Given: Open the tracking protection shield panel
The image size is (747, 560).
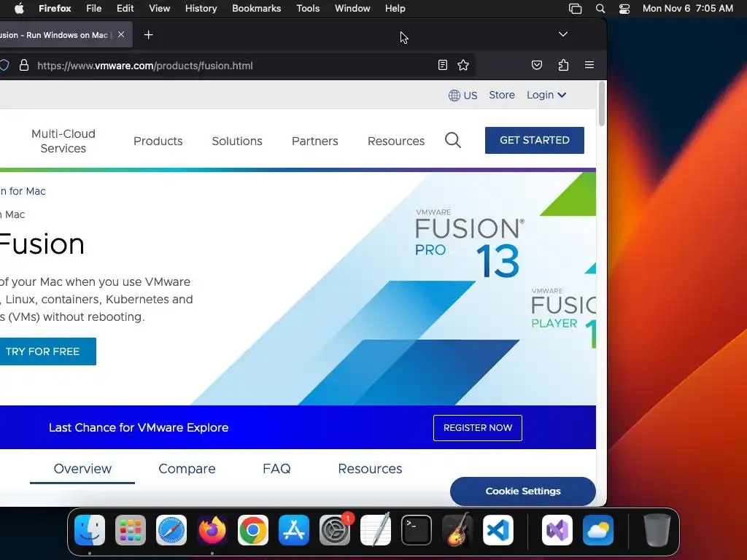Looking at the screenshot, I should [x=4, y=65].
